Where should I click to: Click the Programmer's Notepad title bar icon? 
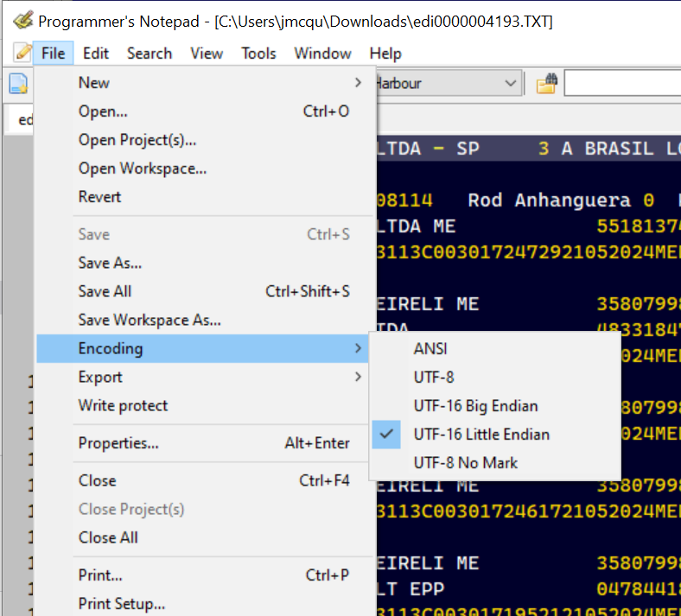[23, 20]
